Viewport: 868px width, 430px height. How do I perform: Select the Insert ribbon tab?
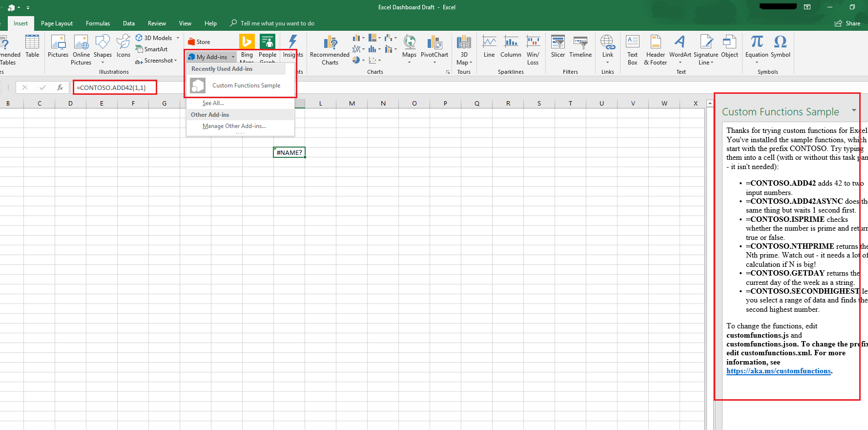tap(21, 23)
